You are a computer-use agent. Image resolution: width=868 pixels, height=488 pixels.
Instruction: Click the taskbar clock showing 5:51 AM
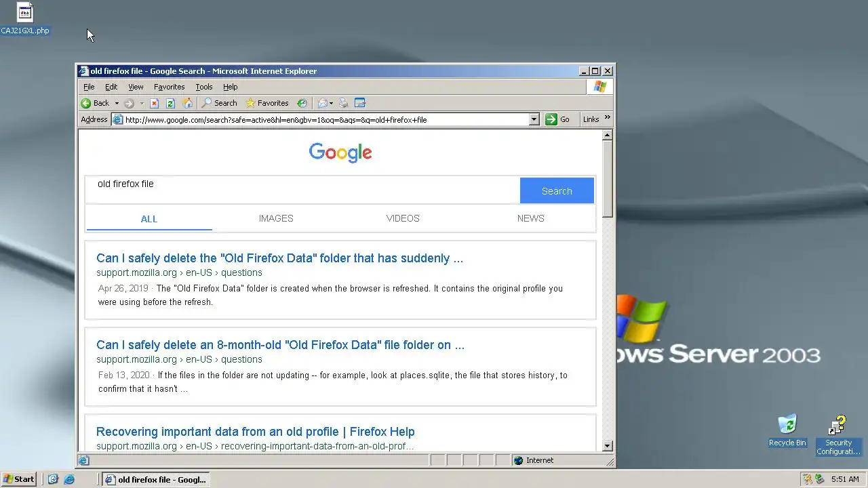click(845, 479)
